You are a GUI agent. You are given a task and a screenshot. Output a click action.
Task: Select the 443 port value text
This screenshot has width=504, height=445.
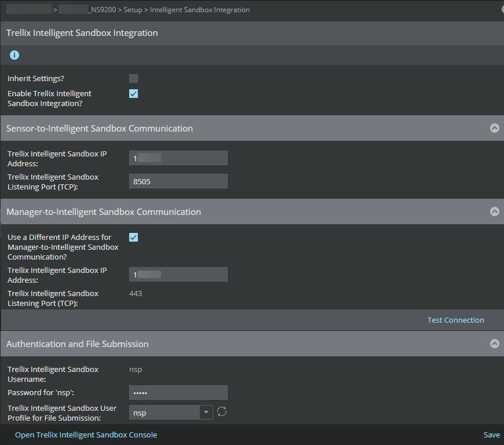click(136, 294)
